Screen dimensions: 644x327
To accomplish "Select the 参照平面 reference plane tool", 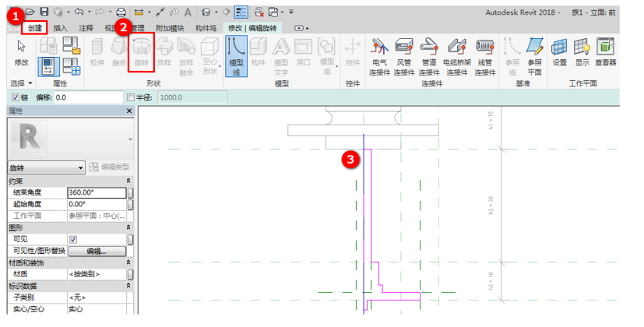I will coord(534,56).
